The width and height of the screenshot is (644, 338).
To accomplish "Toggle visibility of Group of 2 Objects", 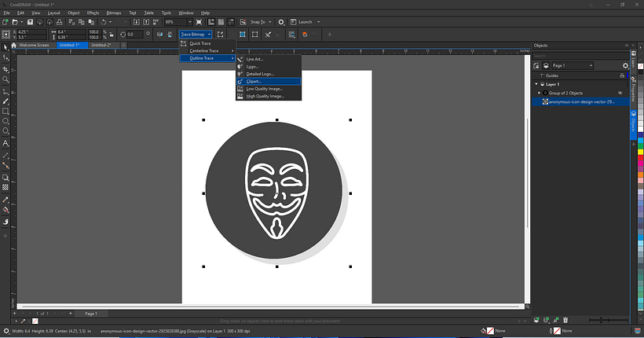I will click(620, 93).
